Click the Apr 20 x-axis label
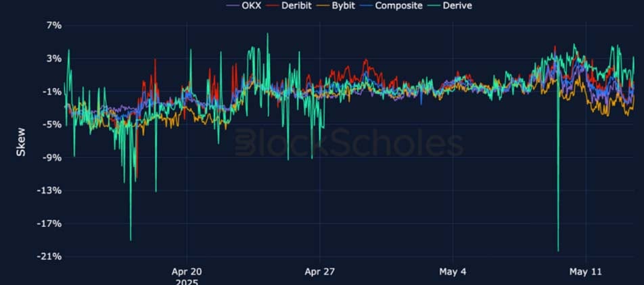 point(187,271)
